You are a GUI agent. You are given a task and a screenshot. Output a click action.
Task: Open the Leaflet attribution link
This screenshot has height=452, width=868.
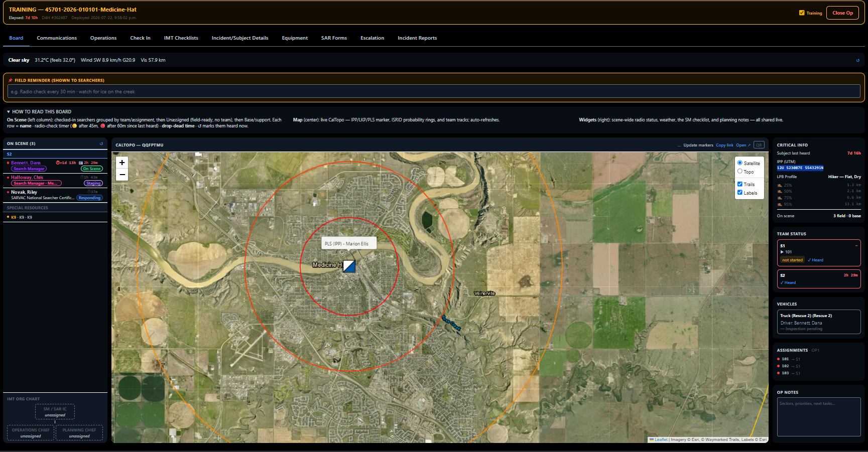pyautogui.click(x=661, y=439)
